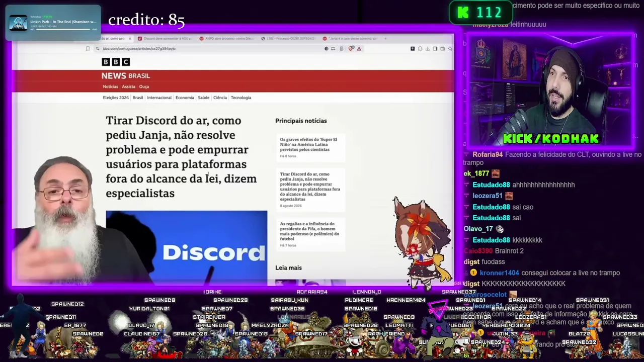Go to Internacional topic
This screenshot has height=362, width=644.
tap(159, 98)
